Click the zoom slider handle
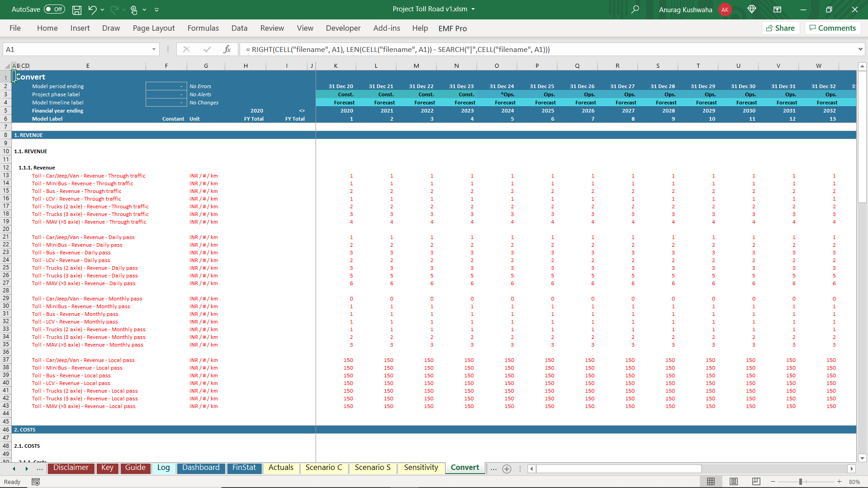 (800, 482)
